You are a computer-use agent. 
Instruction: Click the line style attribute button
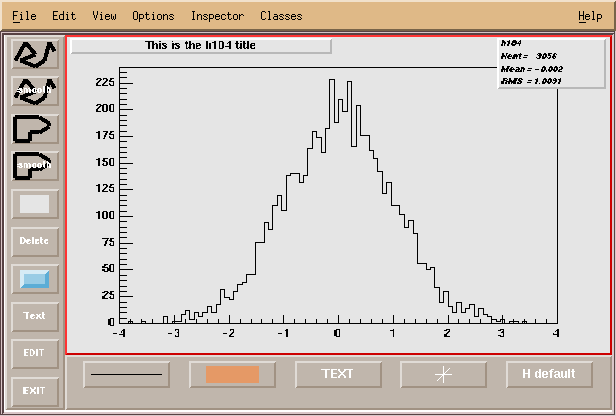point(126,374)
